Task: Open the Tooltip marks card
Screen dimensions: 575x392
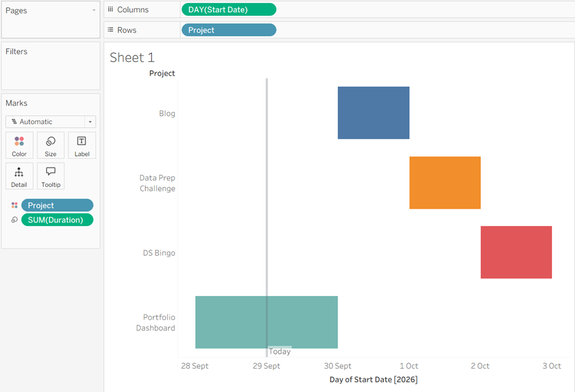Action: tap(50, 176)
